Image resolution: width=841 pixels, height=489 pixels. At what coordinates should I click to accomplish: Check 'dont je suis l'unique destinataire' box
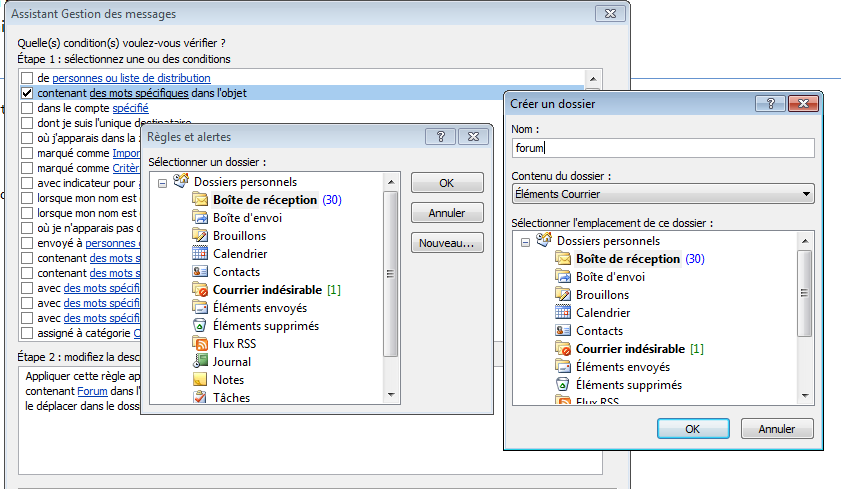(27, 123)
